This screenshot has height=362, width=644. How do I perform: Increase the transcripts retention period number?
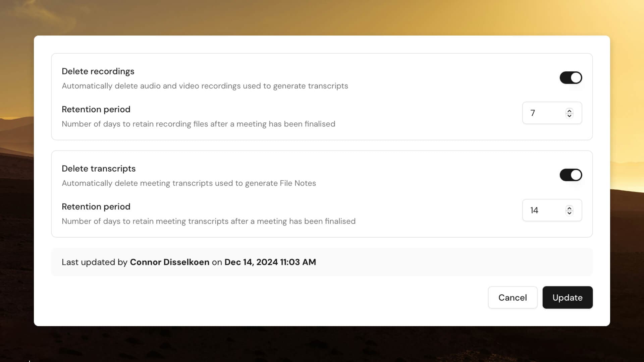tap(569, 208)
